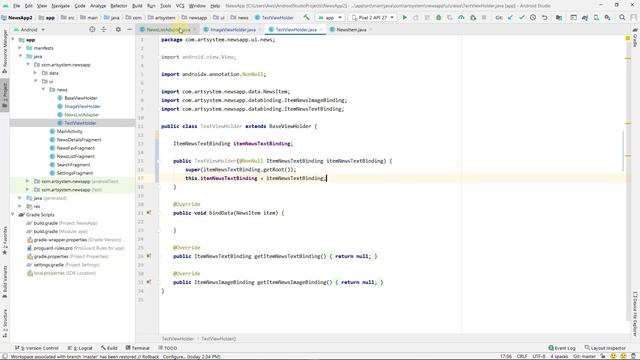Image resolution: width=640 pixels, height=360 pixels.
Task: Click the UTF-8 encoding indicator
Action: click(539, 356)
